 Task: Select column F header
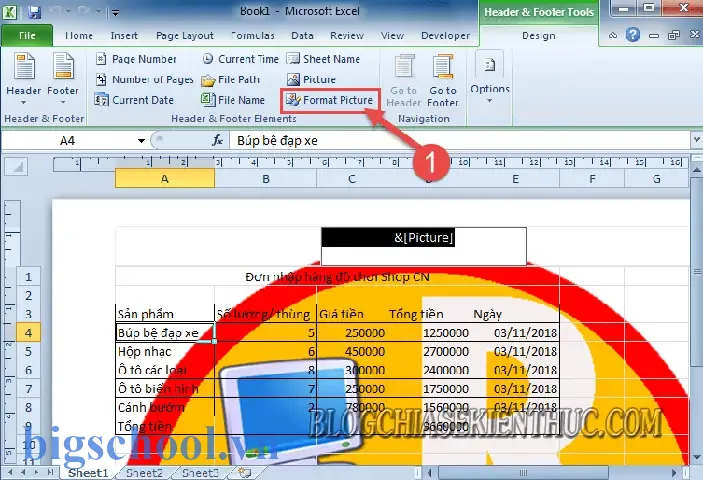[x=592, y=179]
